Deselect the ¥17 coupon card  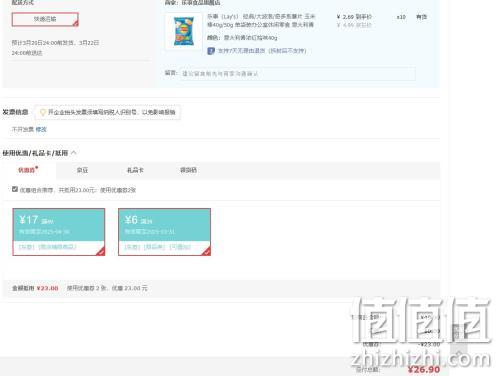(59, 232)
